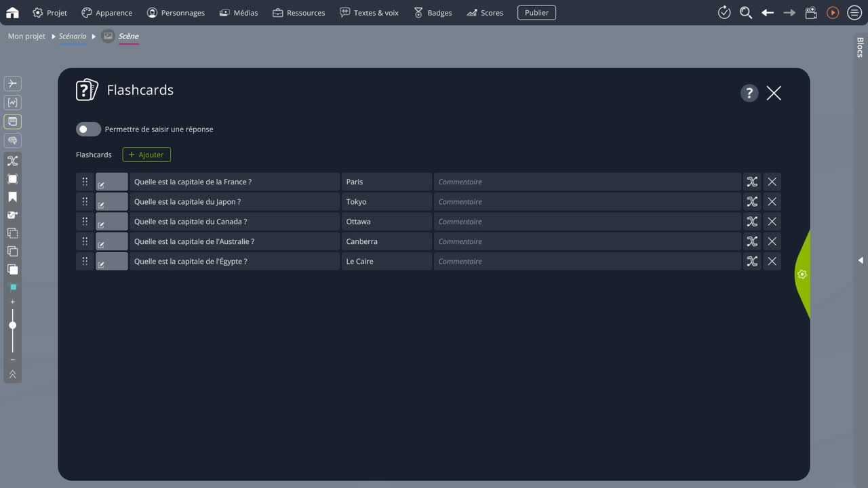Click the dashed selection copy icon
Screen dimensions: 868x488
[12, 233]
